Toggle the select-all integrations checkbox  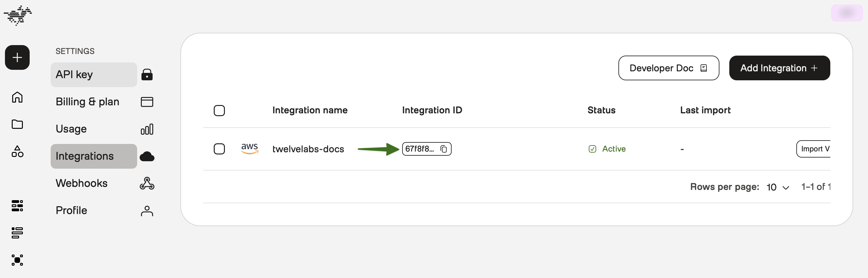pos(219,111)
